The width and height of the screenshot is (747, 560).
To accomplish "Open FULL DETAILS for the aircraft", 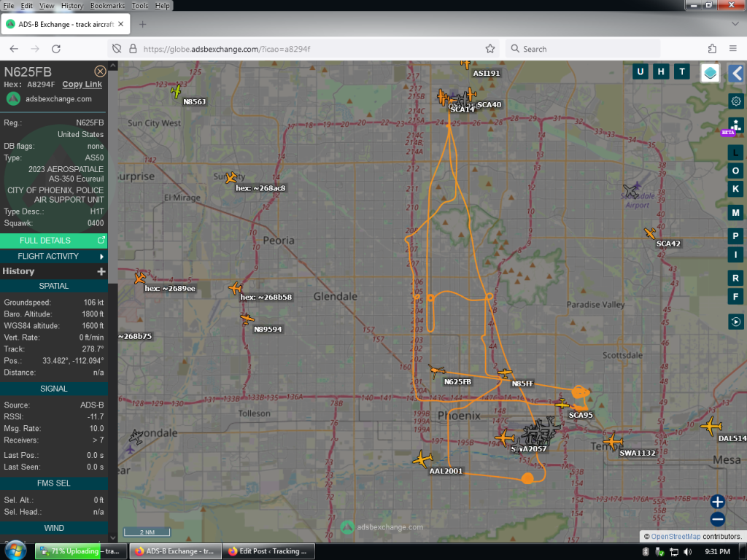I will click(53, 241).
